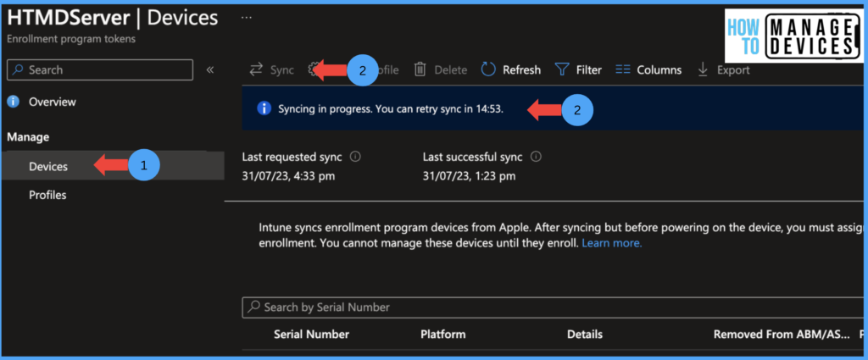The image size is (868, 360).
Task: Click the Overview info icon in sidebar
Action: click(14, 102)
